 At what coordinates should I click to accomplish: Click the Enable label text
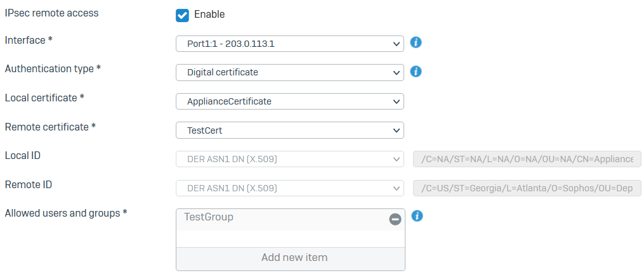point(209,15)
